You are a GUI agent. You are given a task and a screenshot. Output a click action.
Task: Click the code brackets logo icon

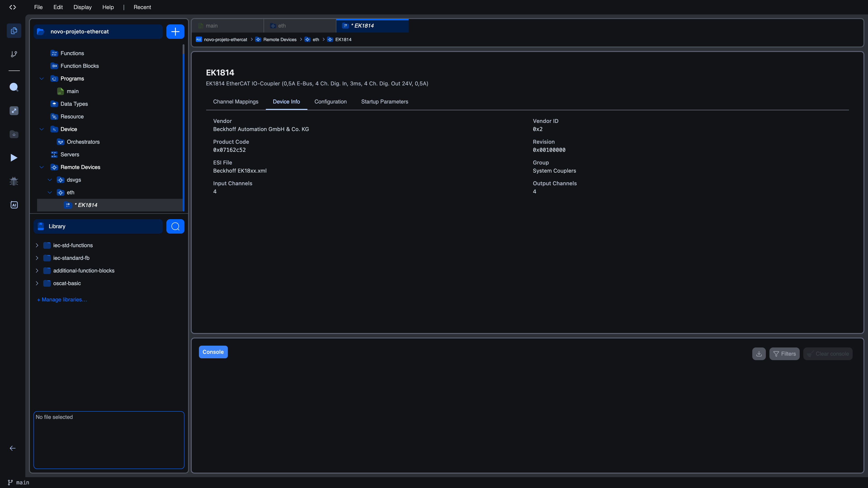pyautogui.click(x=12, y=7)
